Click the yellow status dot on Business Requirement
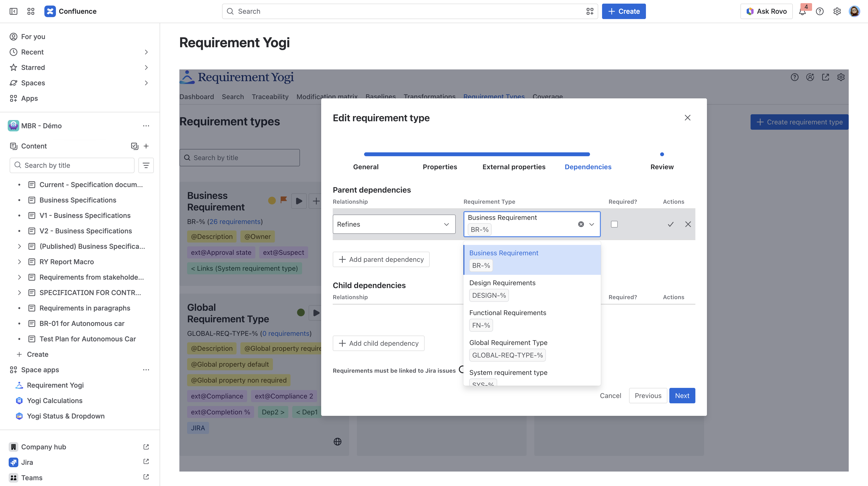 pyautogui.click(x=272, y=201)
